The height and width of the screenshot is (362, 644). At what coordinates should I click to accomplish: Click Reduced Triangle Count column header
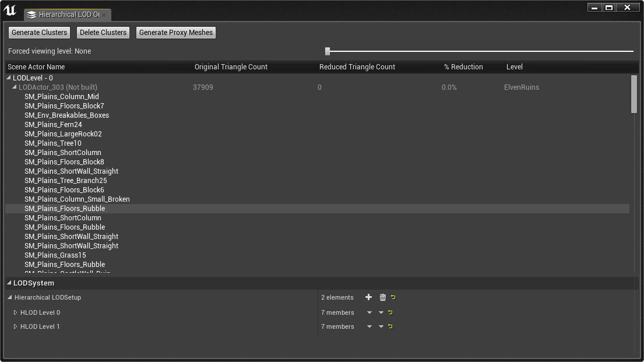[379, 66]
